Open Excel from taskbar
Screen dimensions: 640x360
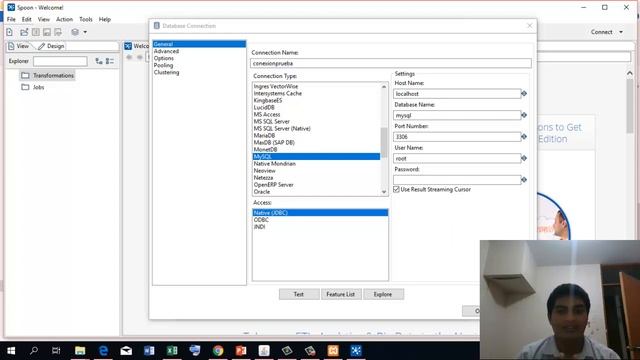coord(172,351)
